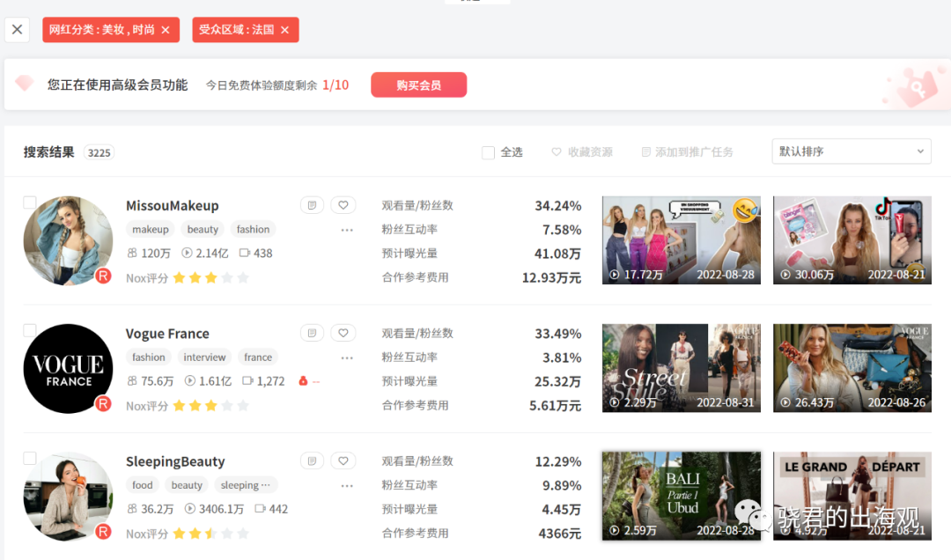Open the SleepingBeauty channel name link
951x560 pixels.
coord(175,461)
